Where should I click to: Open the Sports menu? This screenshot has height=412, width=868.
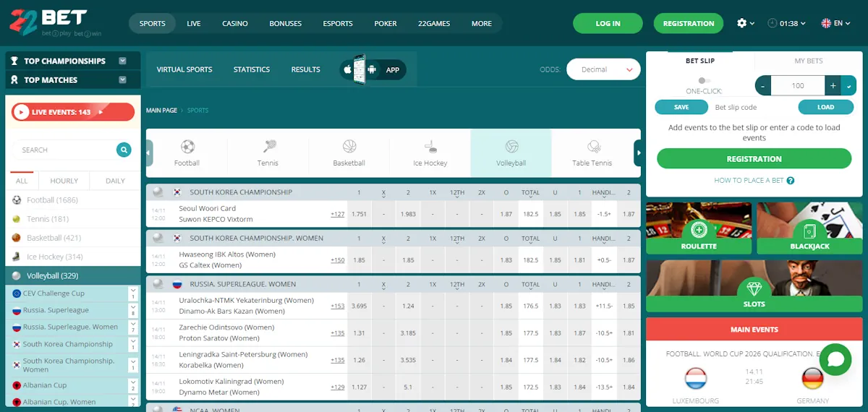click(x=153, y=23)
